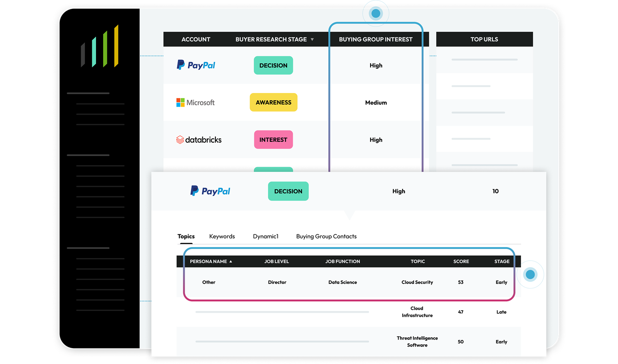Open the Buyer Research Stage dropdown arrow

[312, 39]
